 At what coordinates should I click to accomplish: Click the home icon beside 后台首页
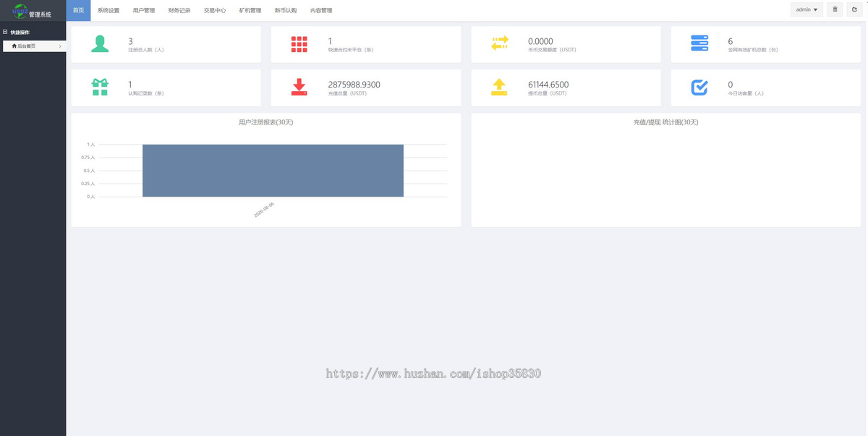point(14,46)
